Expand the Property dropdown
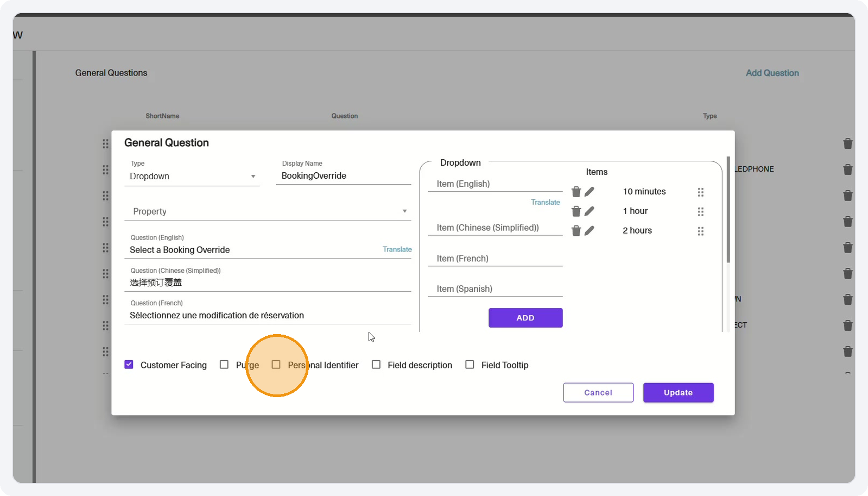The height and width of the screenshot is (496, 868). [x=268, y=211]
